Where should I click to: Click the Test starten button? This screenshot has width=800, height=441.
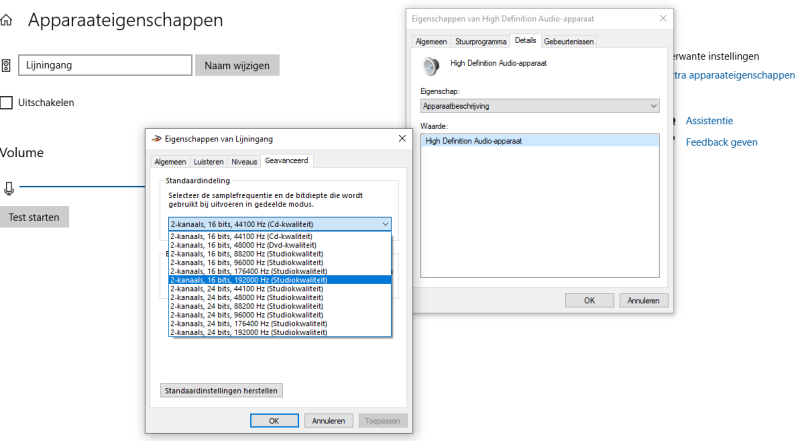[34, 217]
